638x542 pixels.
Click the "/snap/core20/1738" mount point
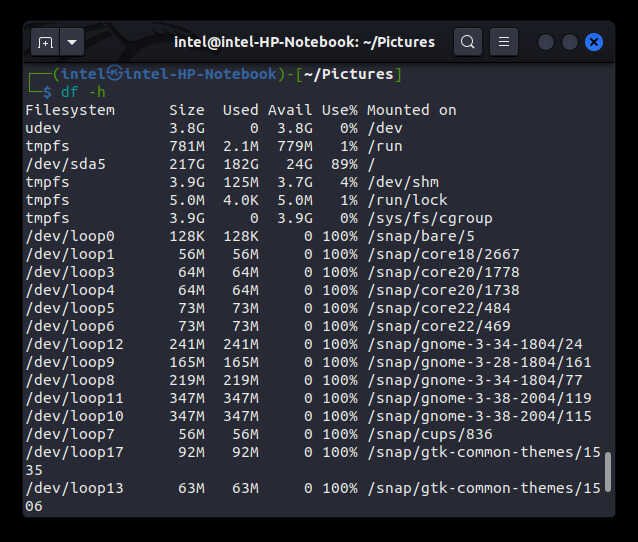443,290
